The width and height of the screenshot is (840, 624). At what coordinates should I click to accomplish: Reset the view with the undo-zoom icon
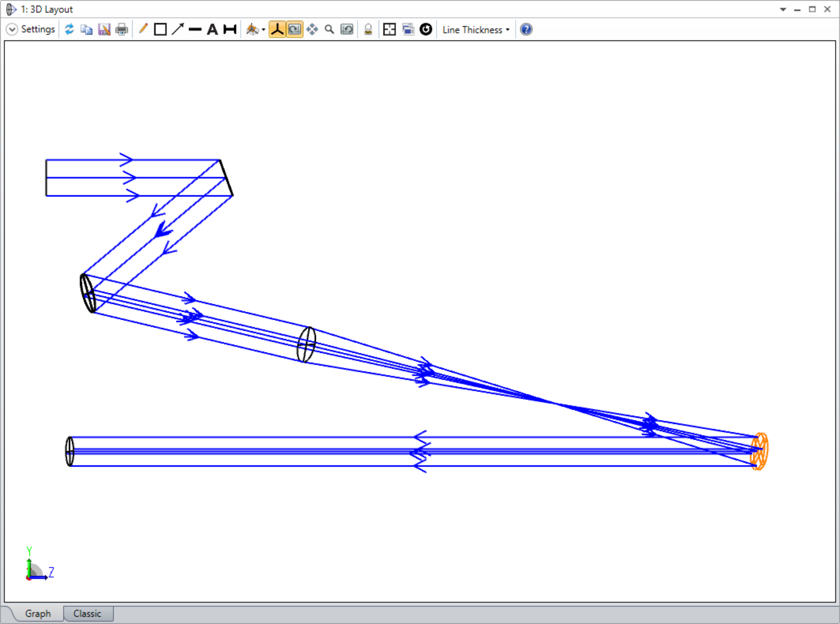pyautogui.click(x=347, y=29)
